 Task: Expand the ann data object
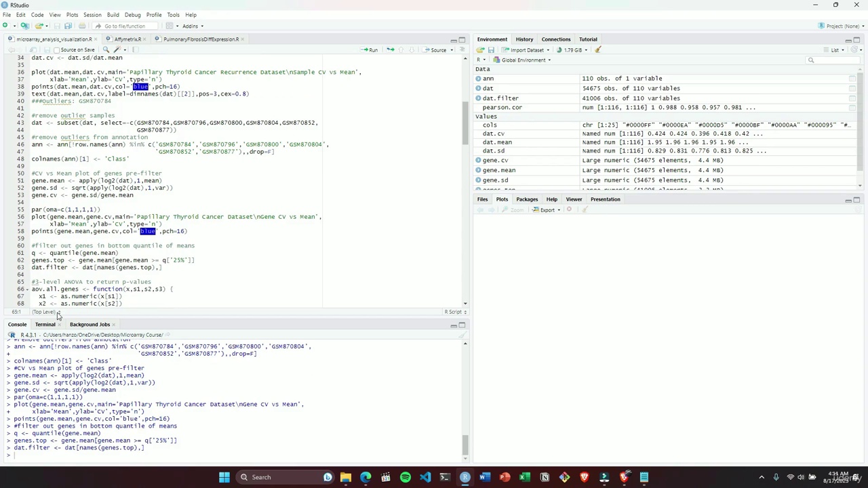point(479,79)
